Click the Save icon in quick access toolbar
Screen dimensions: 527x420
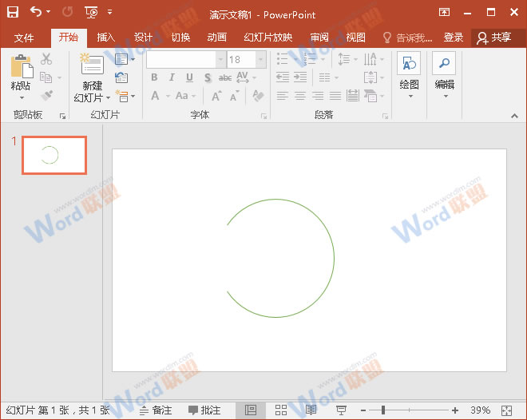click(13, 12)
